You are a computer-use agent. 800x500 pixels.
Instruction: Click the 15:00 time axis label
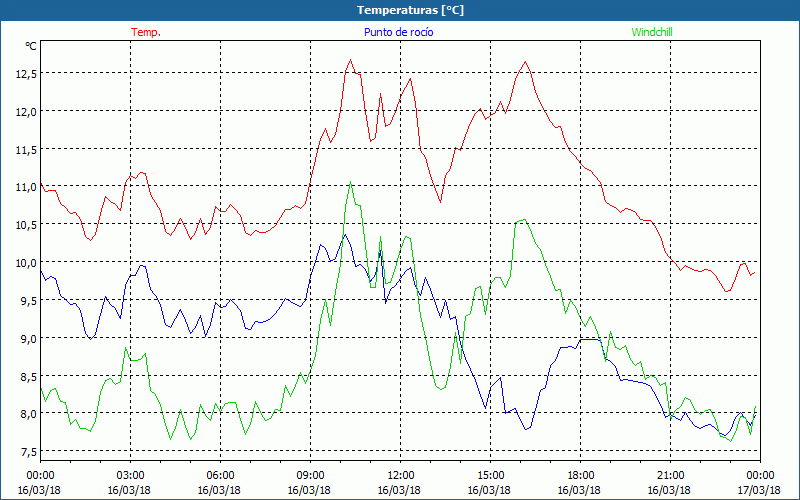point(490,476)
